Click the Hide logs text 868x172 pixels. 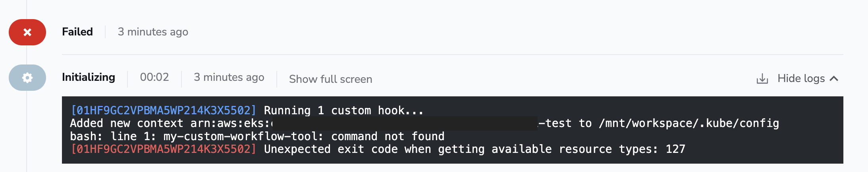(x=801, y=78)
